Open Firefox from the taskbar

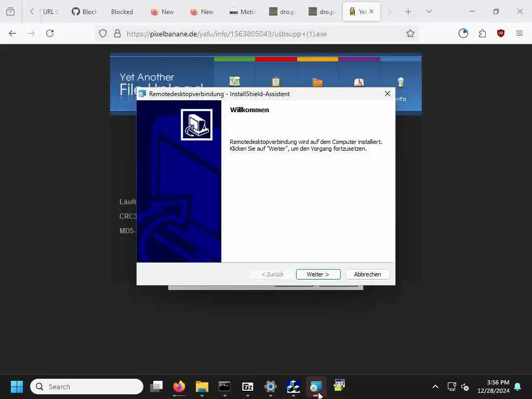click(179, 387)
